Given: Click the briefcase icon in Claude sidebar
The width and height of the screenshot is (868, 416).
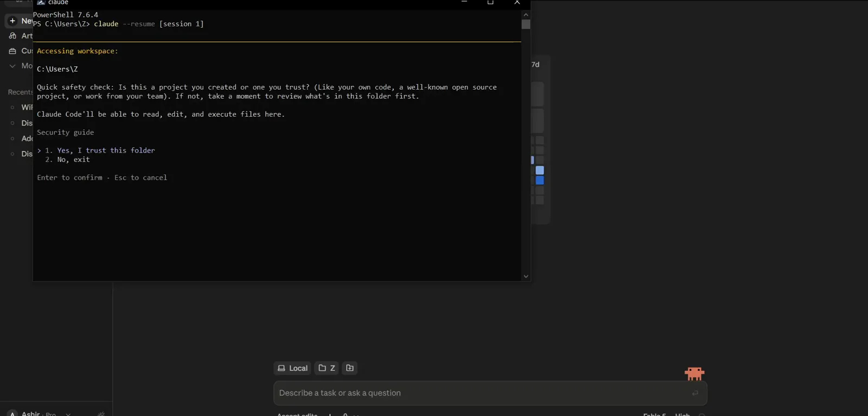Looking at the screenshot, I should (12, 51).
